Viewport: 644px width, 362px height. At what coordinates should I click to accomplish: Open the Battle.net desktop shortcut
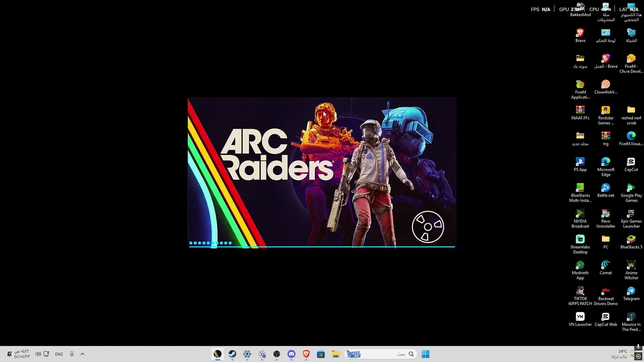coord(606,190)
